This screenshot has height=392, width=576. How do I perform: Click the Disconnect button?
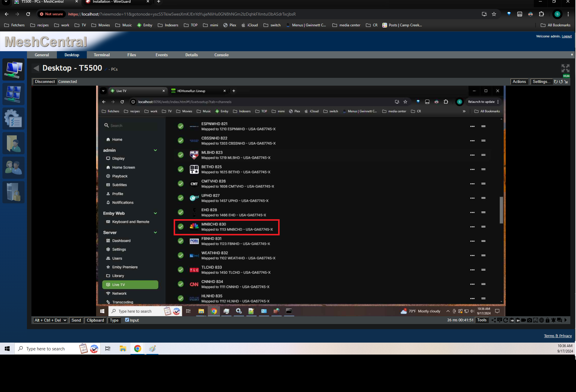coord(45,81)
